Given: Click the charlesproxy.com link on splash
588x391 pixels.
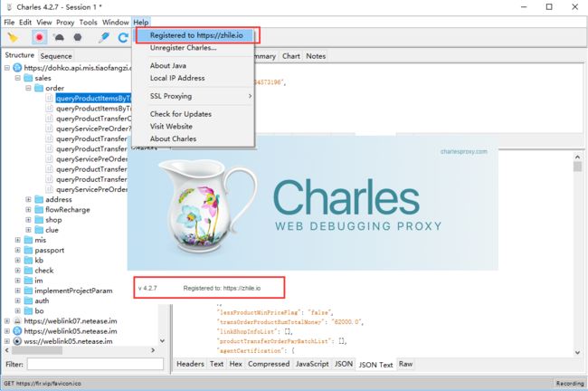Looking at the screenshot, I should point(463,151).
